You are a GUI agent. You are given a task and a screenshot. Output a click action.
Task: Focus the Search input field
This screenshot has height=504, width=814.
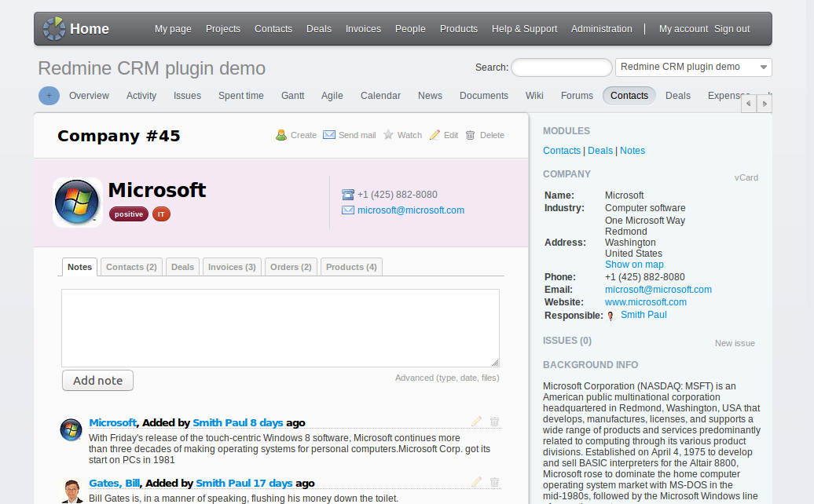pos(561,68)
